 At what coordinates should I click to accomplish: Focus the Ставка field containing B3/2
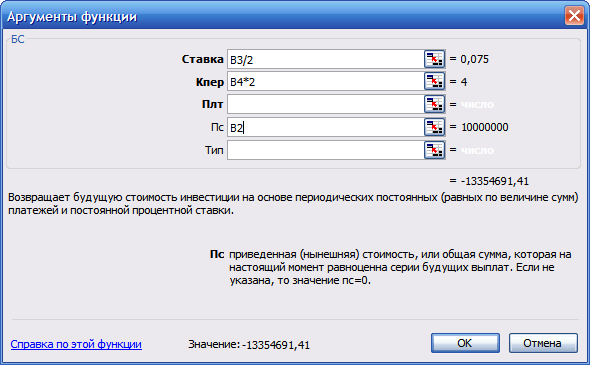pyautogui.click(x=325, y=59)
